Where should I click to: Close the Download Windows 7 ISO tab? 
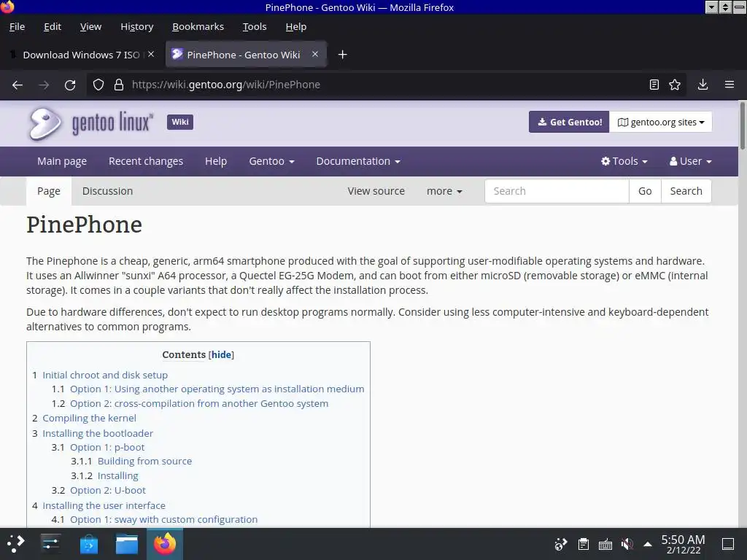click(151, 54)
